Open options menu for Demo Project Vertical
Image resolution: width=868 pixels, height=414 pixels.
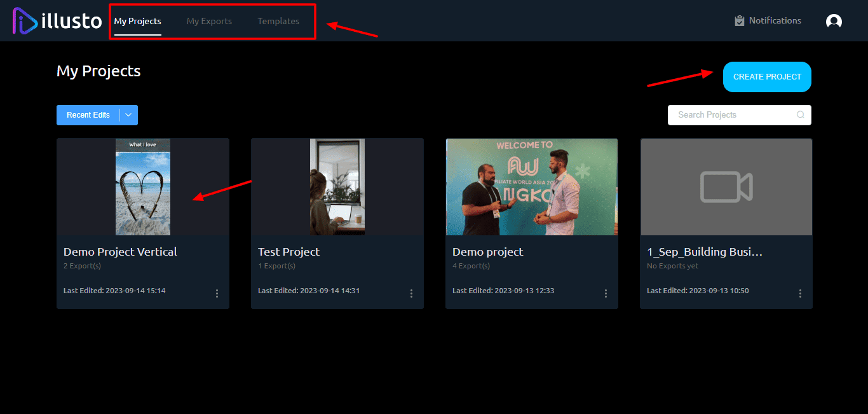[x=217, y=293]
